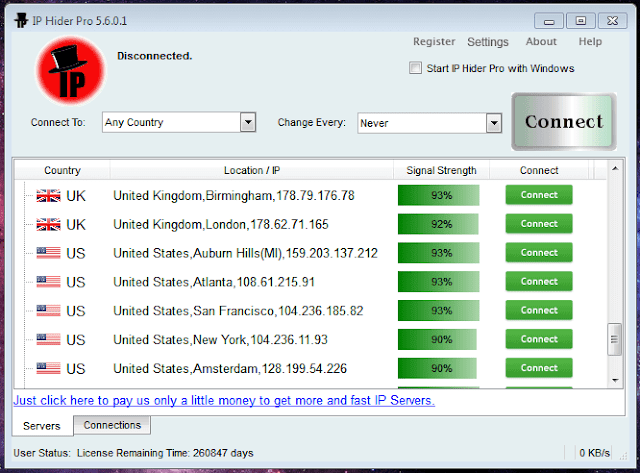Screen dimensions: 640x473
Task: Click the Amsterdam 90% signal strength bar
Action: (437, 369)
